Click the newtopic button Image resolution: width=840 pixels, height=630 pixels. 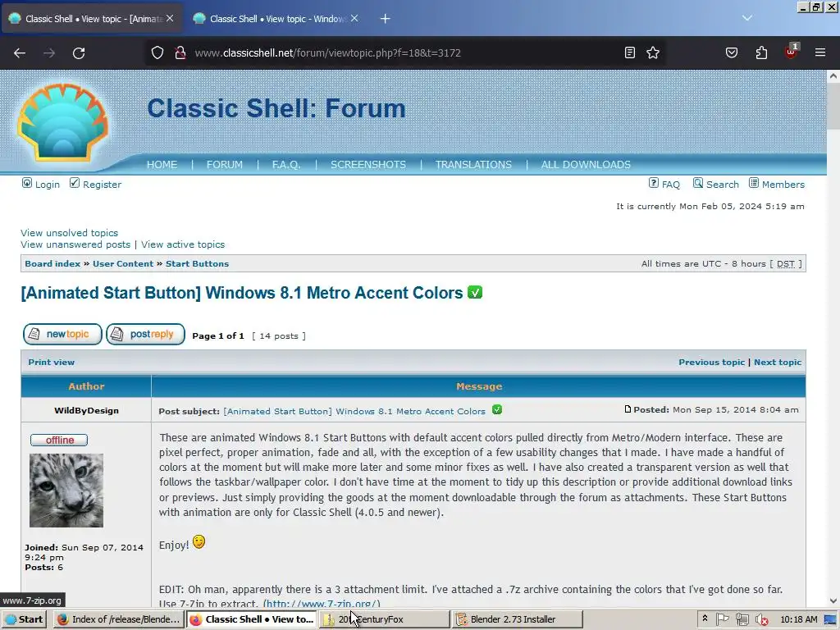62,335
